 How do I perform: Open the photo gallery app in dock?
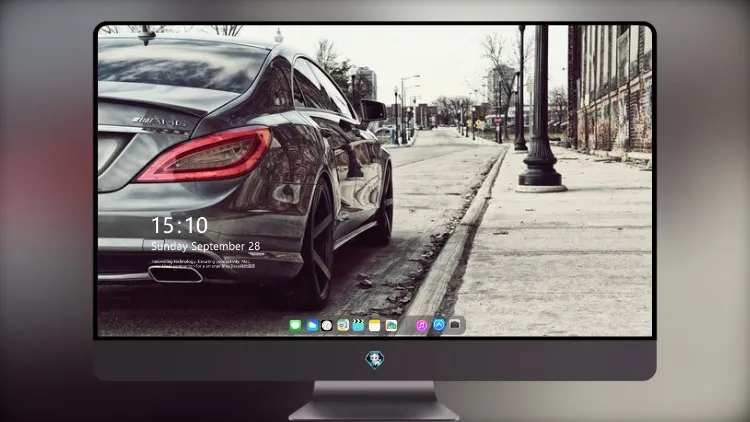(391, 325)
